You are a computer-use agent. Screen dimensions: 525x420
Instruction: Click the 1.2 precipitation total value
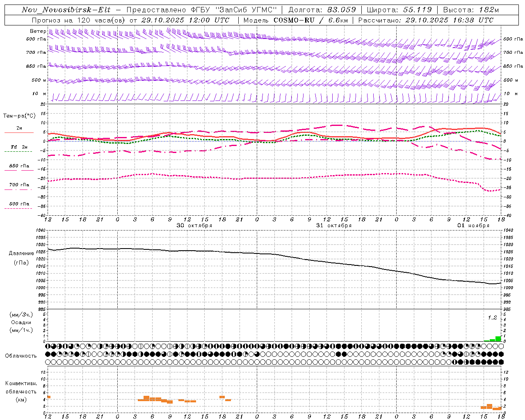[492, 317]
